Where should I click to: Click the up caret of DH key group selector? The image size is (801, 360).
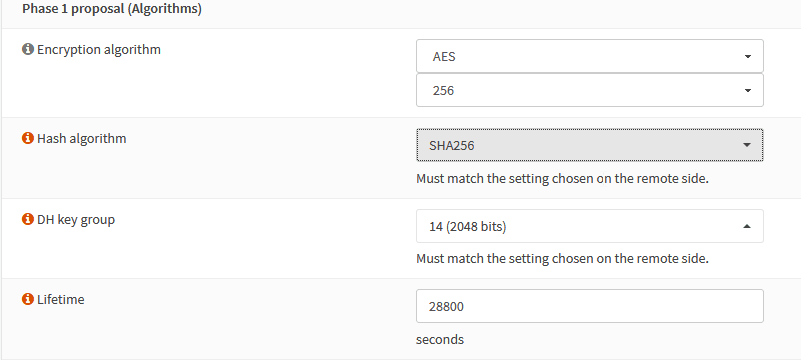[x=747, y=226]
